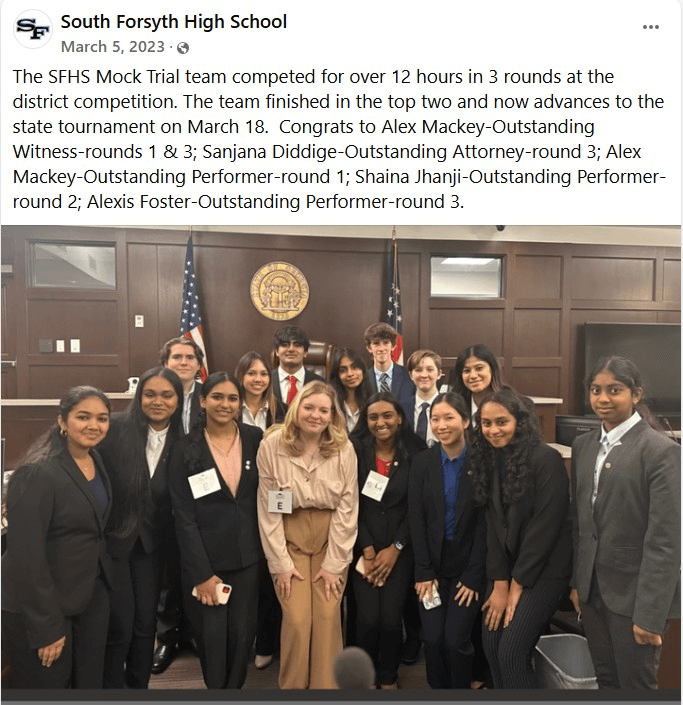Open the post options three-dot menu
683x705 pixels.
(x=650, y=27)
